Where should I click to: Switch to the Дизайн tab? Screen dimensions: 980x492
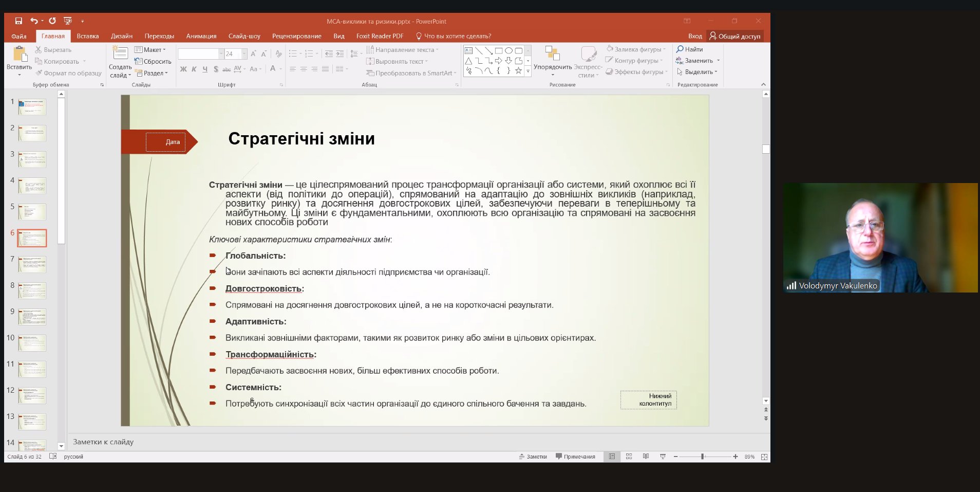click(122, 36)
